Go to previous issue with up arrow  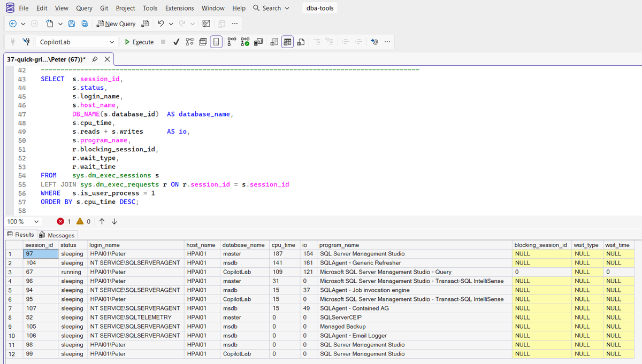[102, 221]
